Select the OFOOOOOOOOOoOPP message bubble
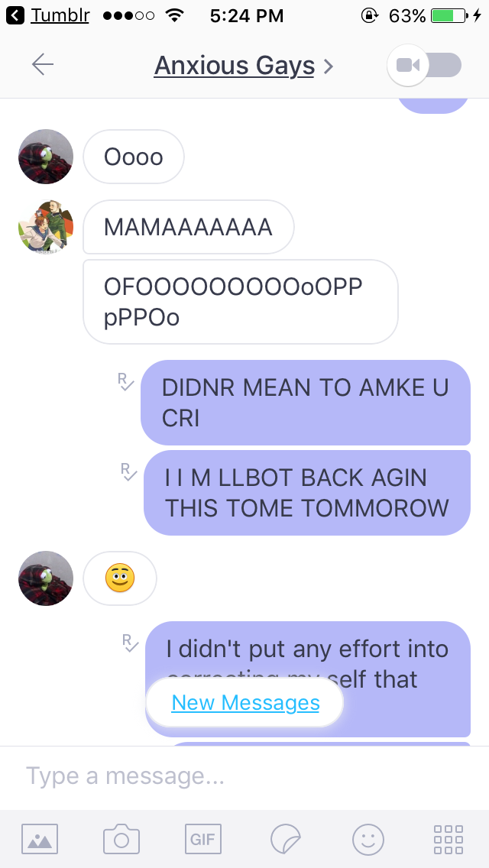 241,302
